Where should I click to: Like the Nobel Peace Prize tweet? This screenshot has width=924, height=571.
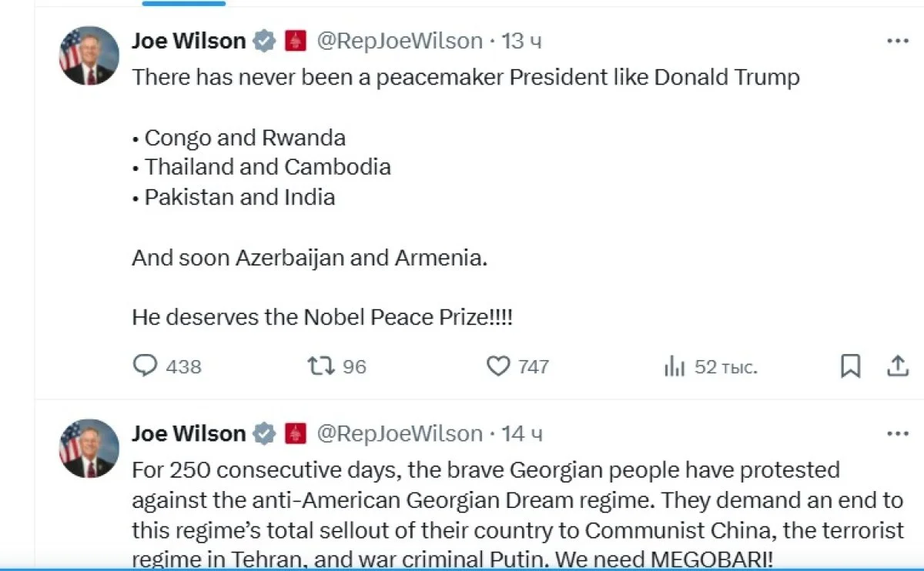click(x=498, y=366)
